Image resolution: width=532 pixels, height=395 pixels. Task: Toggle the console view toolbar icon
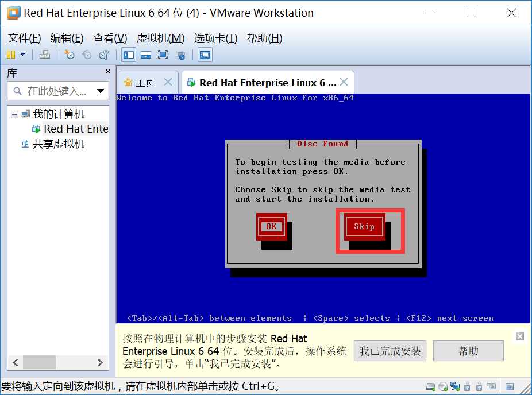205,55
